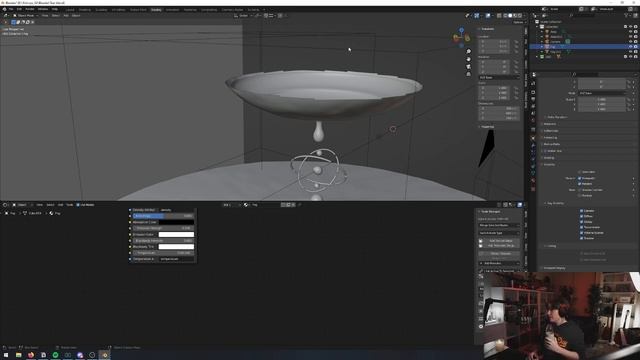640x360 pixels.
Task: Switch perspective/orthographic grid icon
Action: click(469, 74)
